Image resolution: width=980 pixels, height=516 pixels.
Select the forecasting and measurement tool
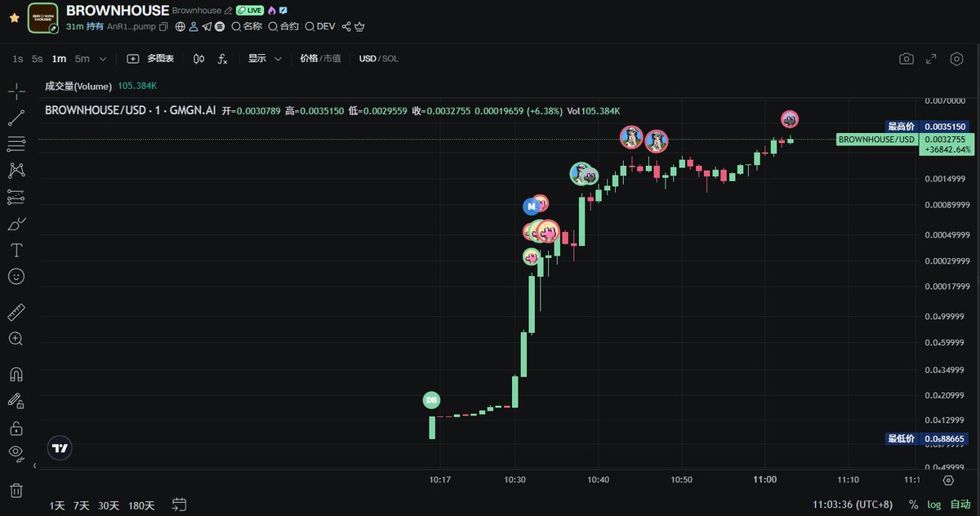[16, 197]
